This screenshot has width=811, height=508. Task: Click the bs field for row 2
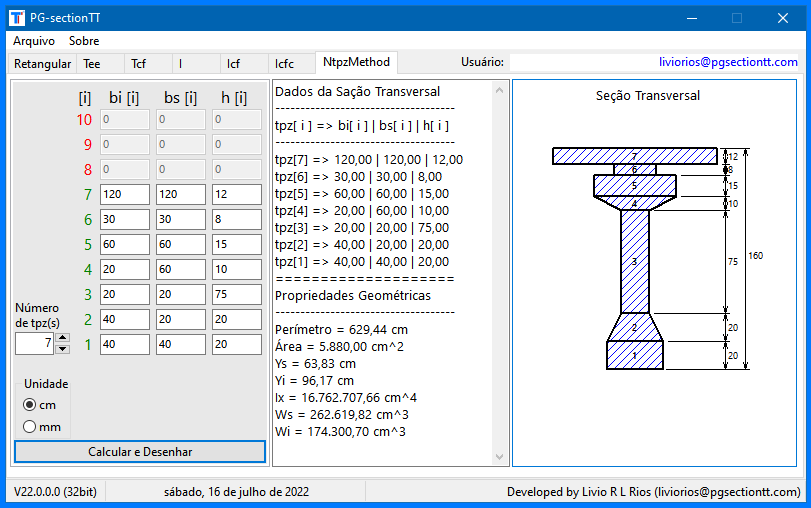click(181, 319)
